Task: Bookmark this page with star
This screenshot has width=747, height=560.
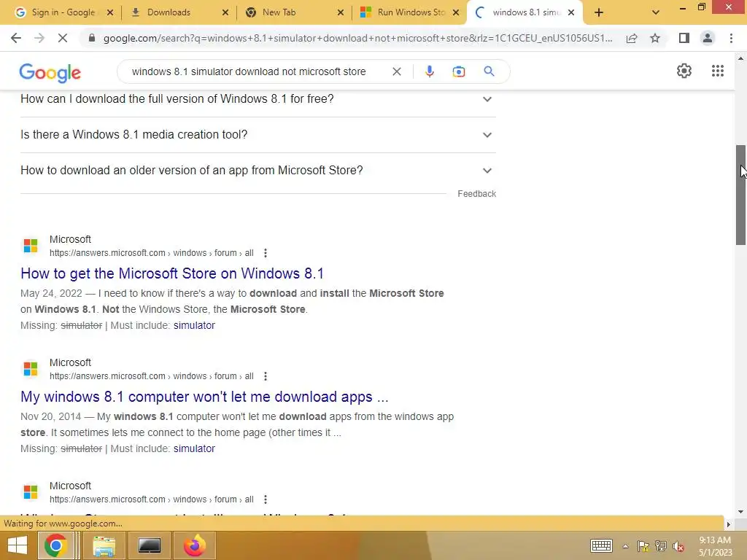Action: pyautogui.click(x=655, y=38)
